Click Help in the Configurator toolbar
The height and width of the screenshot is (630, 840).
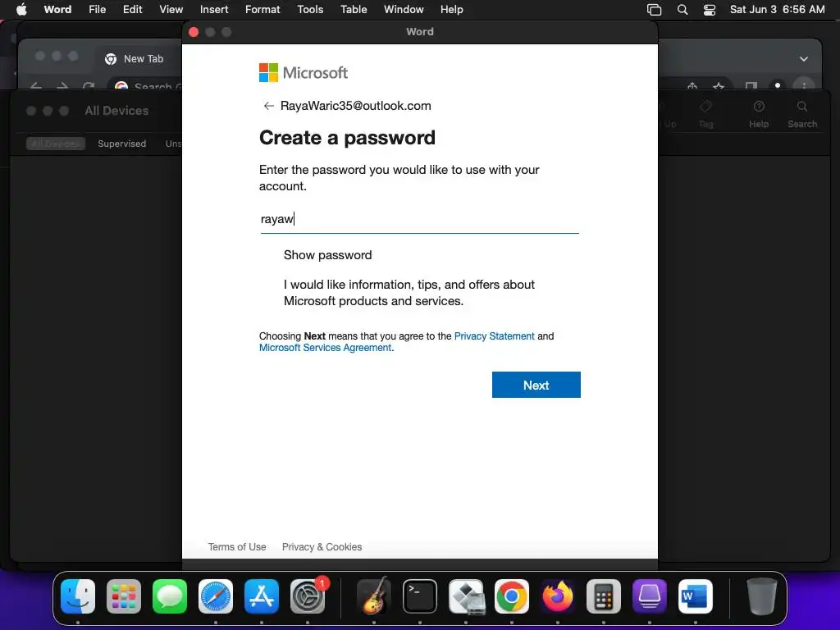pos(759,114)
